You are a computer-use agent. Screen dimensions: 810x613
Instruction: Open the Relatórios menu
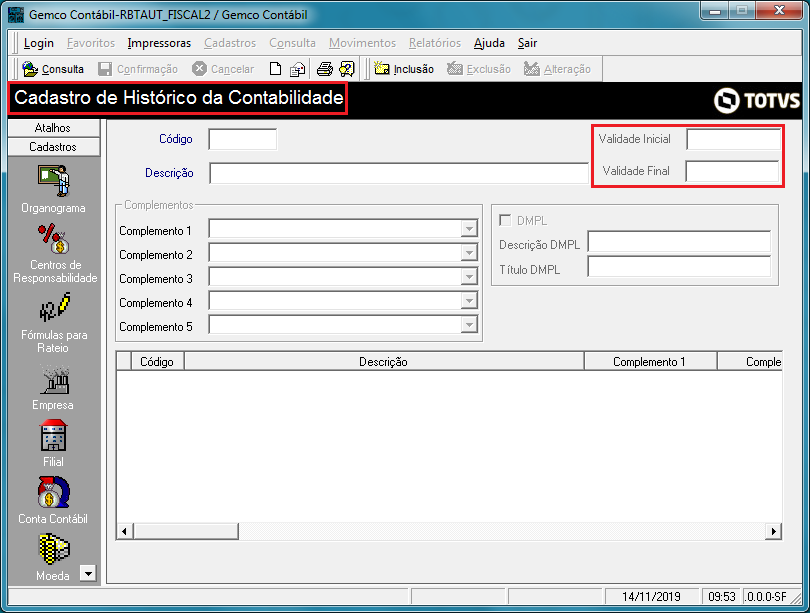pyautogui.click(x=435, y=43)
